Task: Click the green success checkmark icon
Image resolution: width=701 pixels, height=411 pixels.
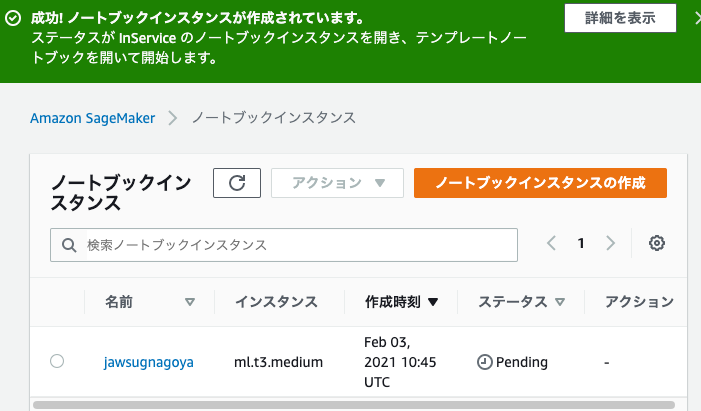Action: click(13, 18)
